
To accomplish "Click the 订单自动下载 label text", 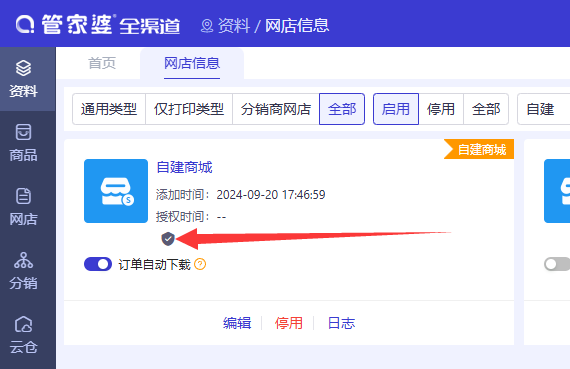I will tap(154, 264).
